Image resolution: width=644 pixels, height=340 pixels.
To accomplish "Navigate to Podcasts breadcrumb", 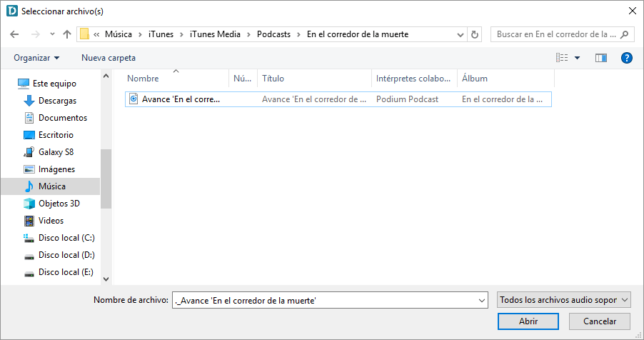I will click(x=273, y=34).
